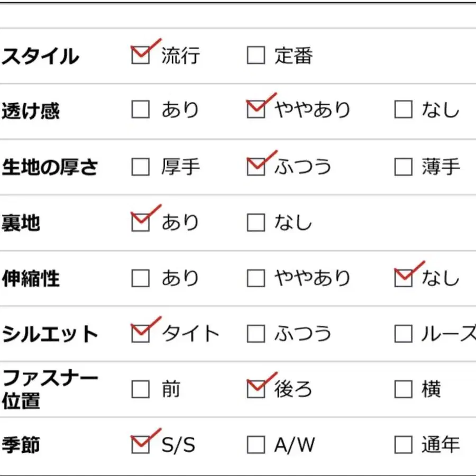Check the 伸縮性 ややあり checkbox
476x476 pixels.
(x=256, y=278)
